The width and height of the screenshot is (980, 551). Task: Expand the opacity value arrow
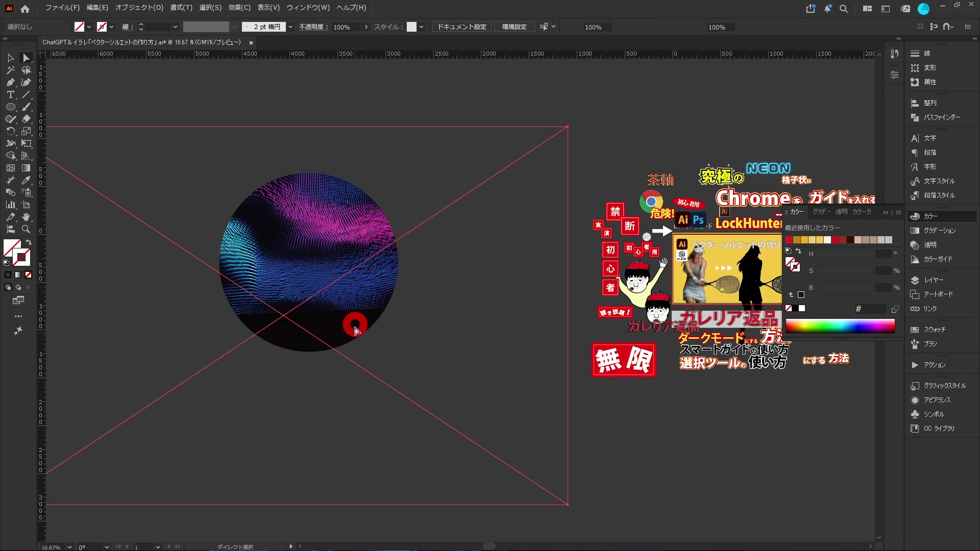tap(366, 27)
